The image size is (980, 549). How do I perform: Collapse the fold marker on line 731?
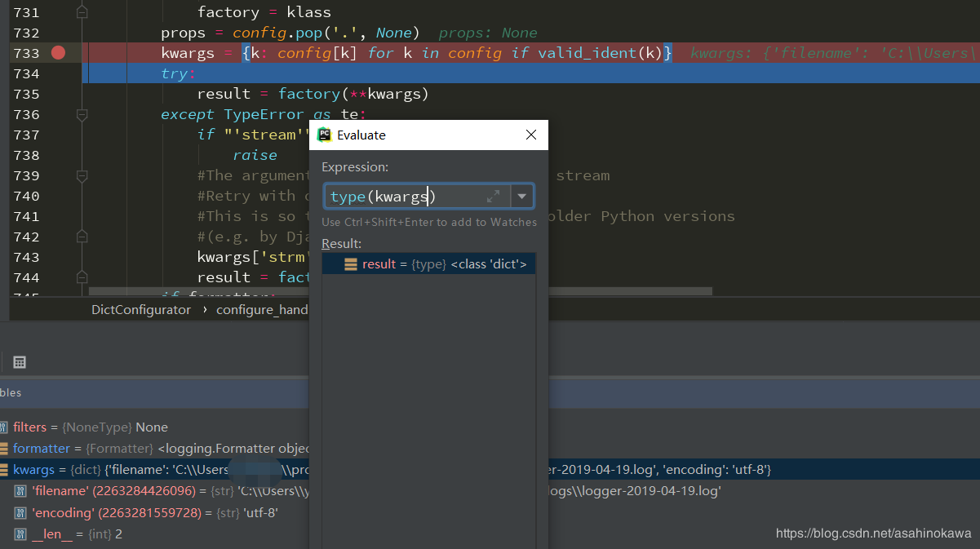click(x=82, y=12)
